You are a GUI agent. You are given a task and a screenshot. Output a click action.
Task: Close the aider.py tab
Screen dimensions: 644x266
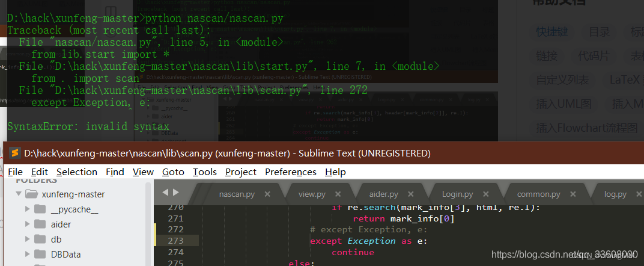[410, 194]
